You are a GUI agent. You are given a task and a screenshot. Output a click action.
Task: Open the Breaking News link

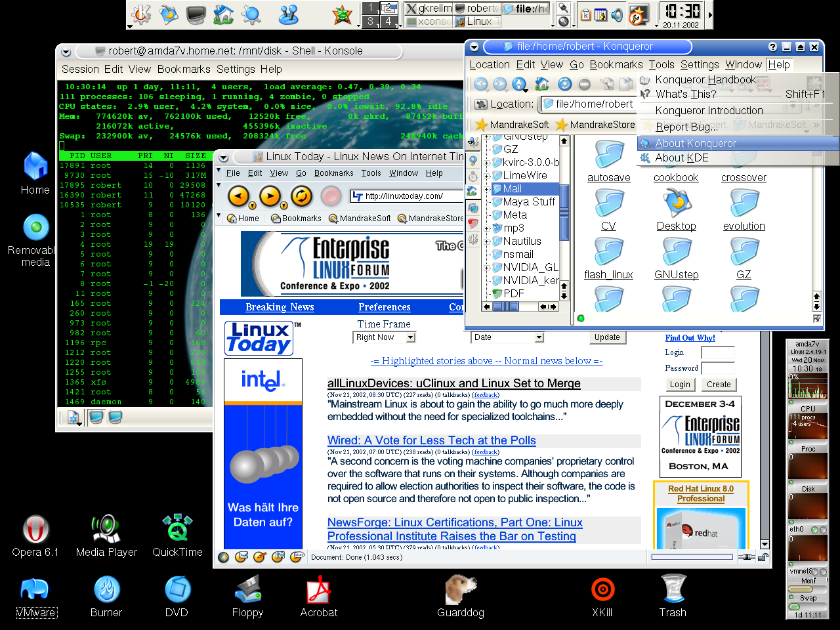pyautogui.click(x=280, y=307)
